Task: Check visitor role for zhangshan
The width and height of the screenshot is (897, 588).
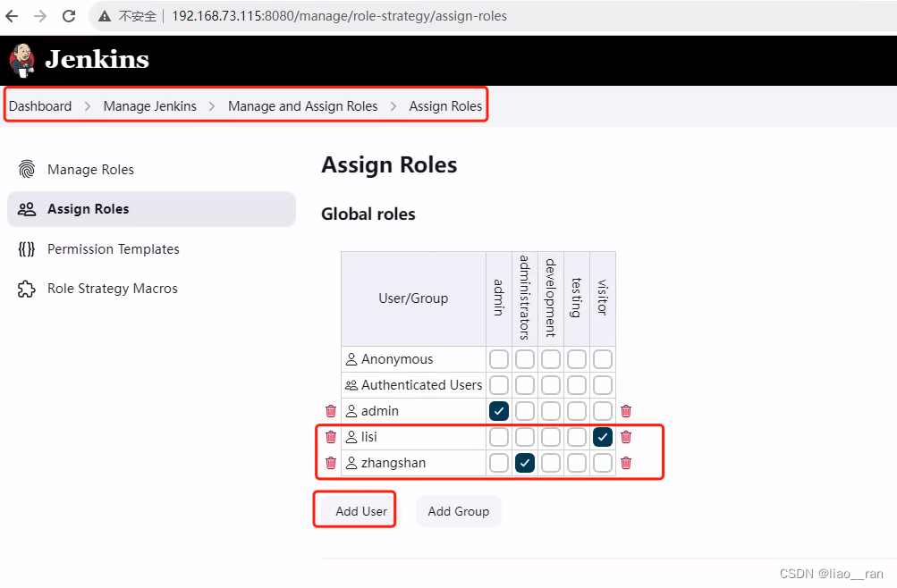Action: click(603, 462)
